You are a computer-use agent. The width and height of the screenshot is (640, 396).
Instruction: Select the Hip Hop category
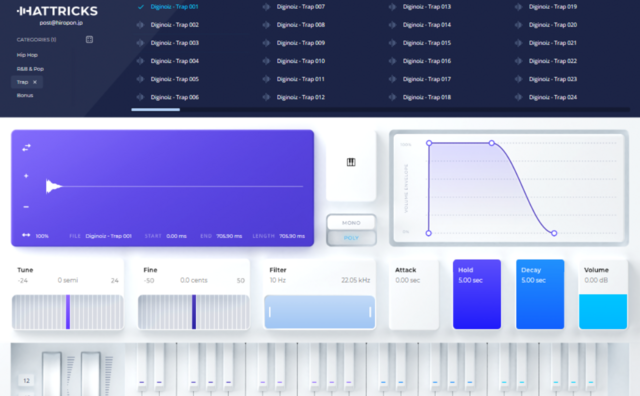tap(27, 55)
